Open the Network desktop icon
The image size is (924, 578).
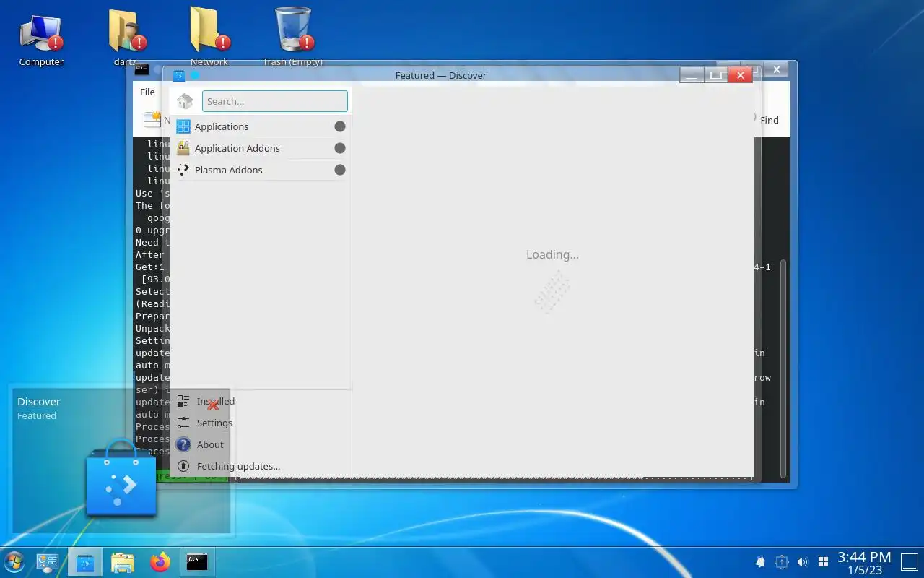point(209,38)
